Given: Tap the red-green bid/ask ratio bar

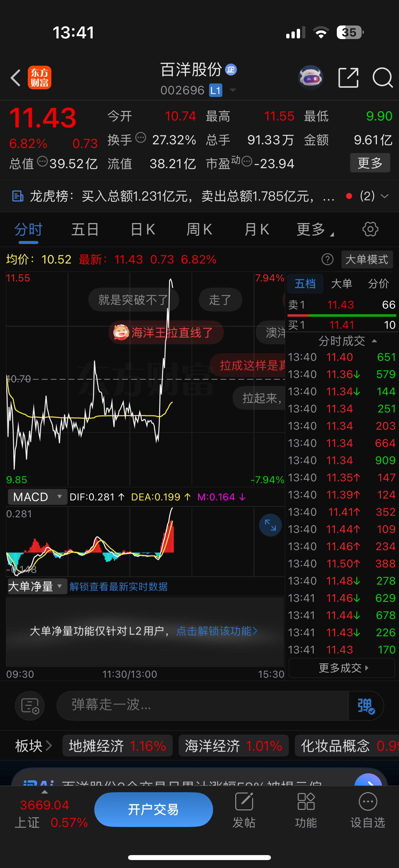Looking at the screenshot, I should click(x=342, y=315).
